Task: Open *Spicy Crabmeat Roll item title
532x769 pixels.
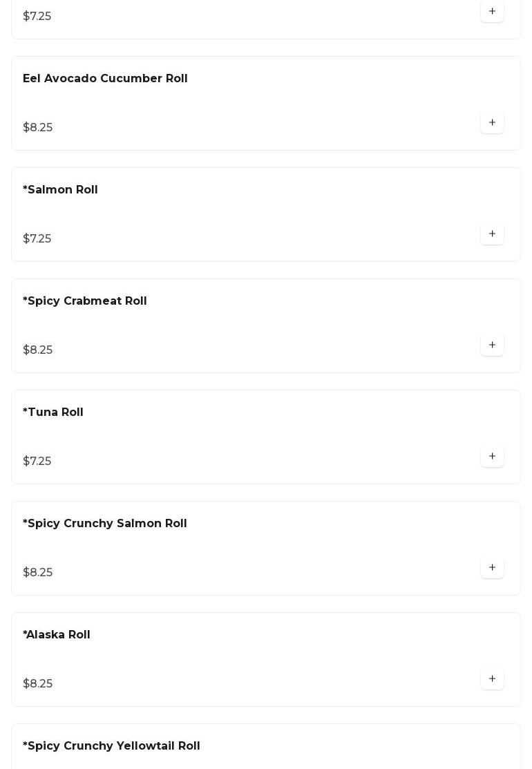Action: (84, 301)
